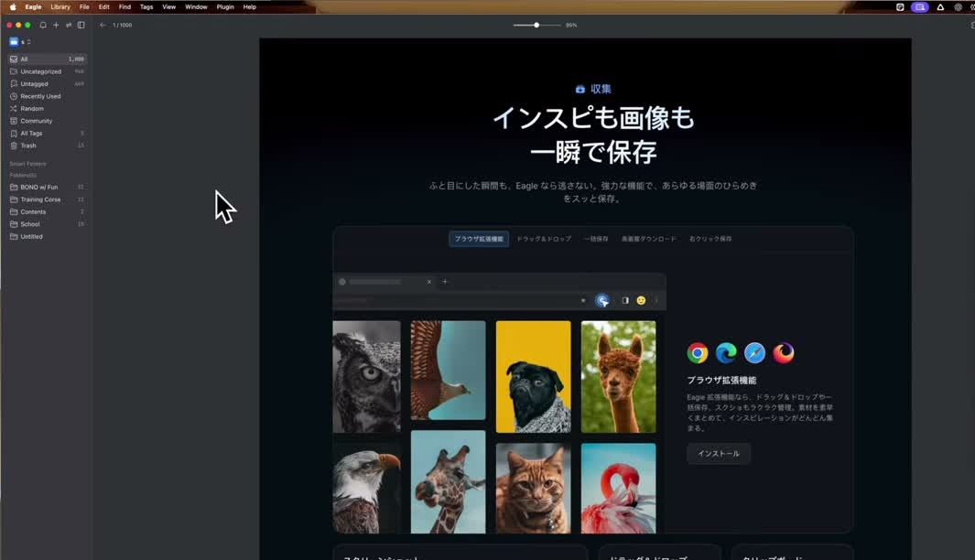Click the Chrome browser icon

pyautogui.click(x=698, y=353)
